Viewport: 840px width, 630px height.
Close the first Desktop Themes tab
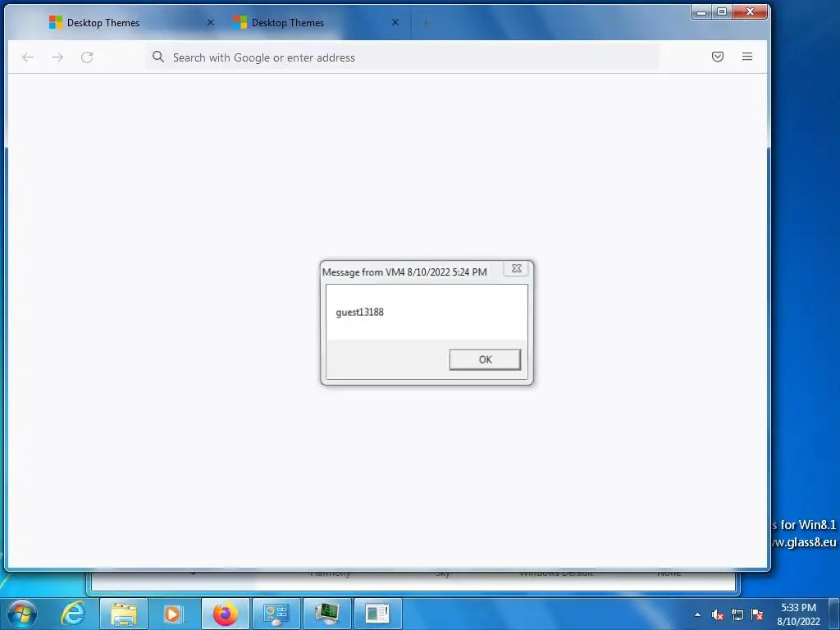211,22
